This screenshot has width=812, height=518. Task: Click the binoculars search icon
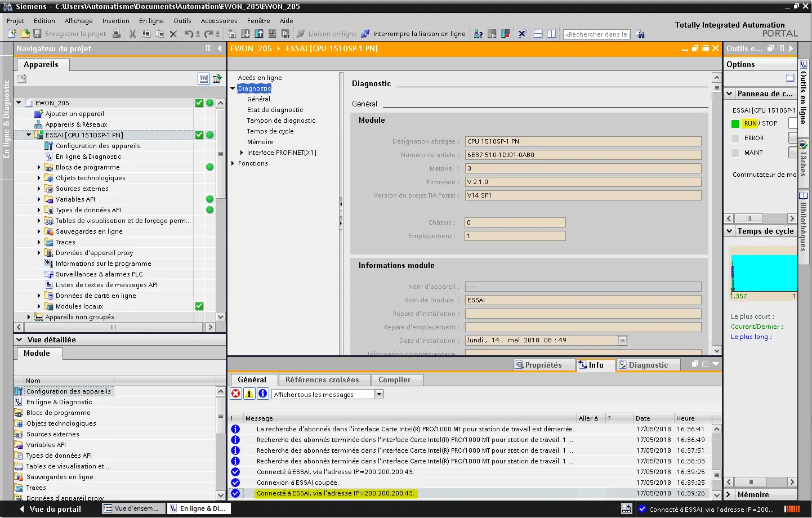640,34
